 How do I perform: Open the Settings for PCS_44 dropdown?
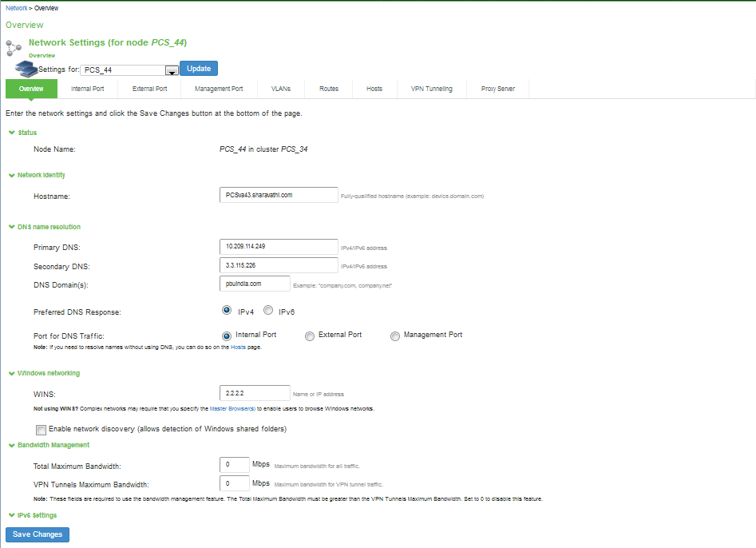click(x=170, y=70)
